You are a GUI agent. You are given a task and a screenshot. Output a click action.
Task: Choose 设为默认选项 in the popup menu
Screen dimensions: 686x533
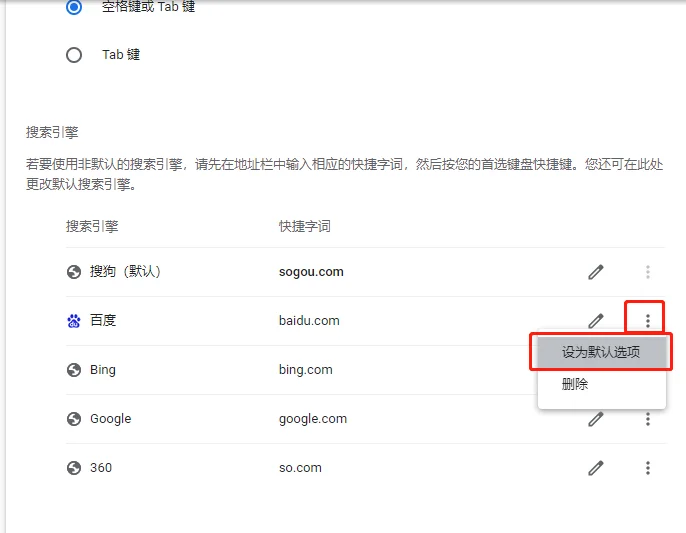pyautogui.click(x=601, y=352)
